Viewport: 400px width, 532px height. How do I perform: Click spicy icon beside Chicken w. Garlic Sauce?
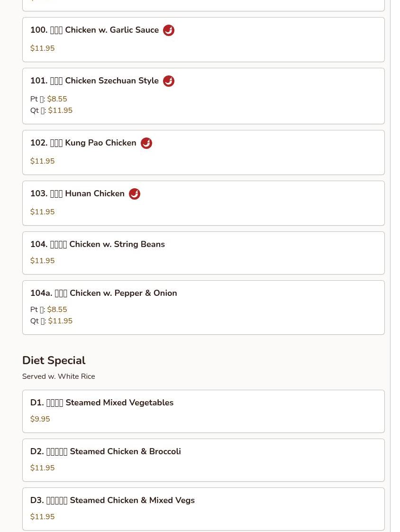(x=169, y=30)
